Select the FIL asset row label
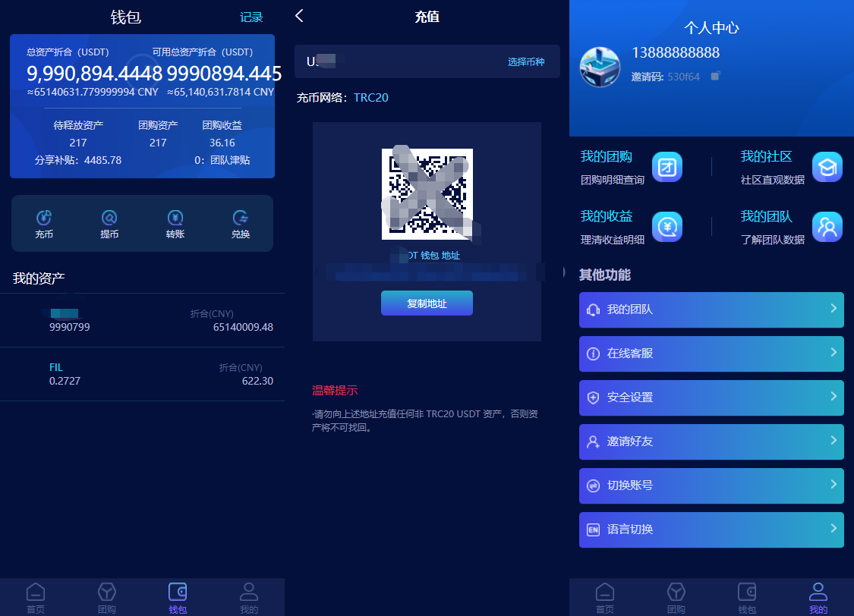This screenshot has height=616, width=854. pos(56,367)
